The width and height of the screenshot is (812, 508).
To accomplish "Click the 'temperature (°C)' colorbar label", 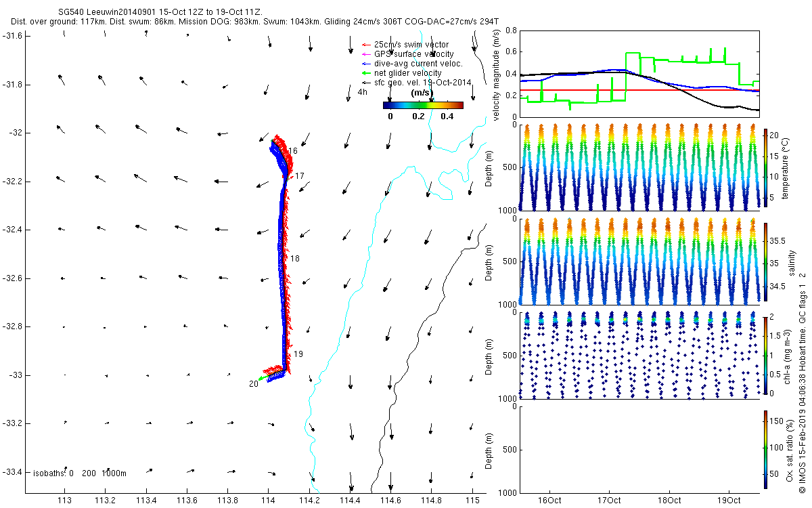I will (786, 168).
